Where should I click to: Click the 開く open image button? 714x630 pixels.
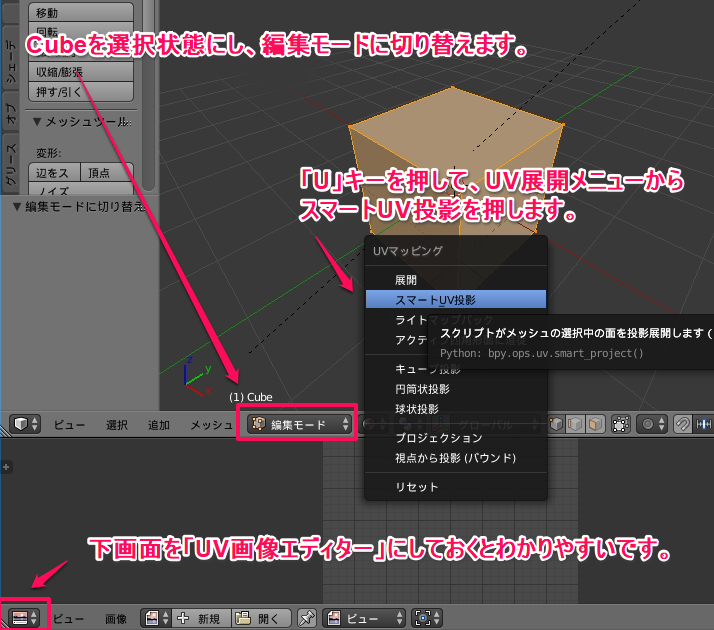(x=261, y=618)
